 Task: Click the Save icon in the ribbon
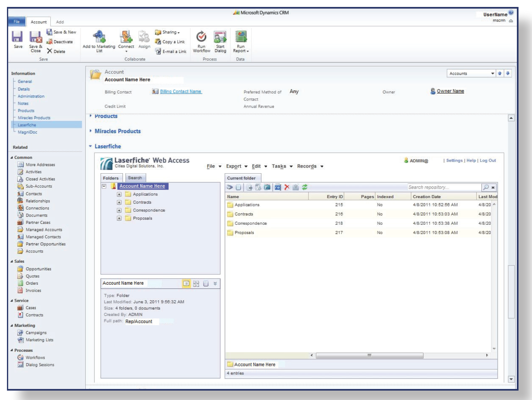[x=17, y=37]
